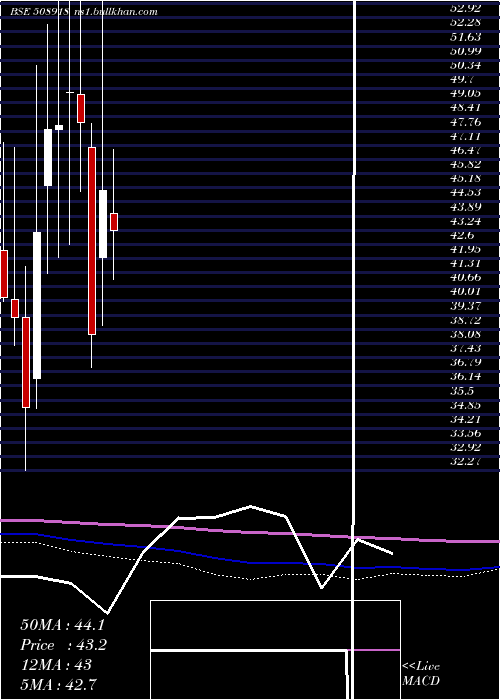Click the 47.76 price axis label
Screen dimensions: 500x700
coord(466,122)
